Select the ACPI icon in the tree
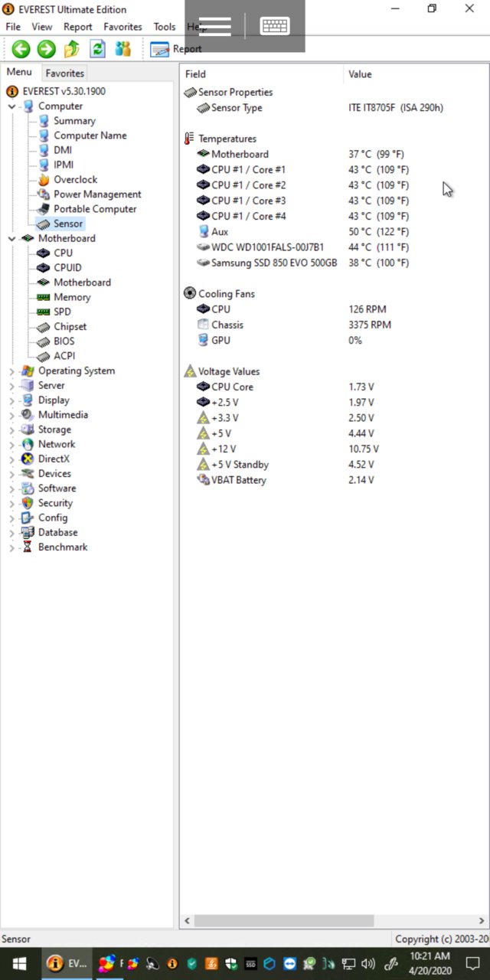 (x=44, y=356)
